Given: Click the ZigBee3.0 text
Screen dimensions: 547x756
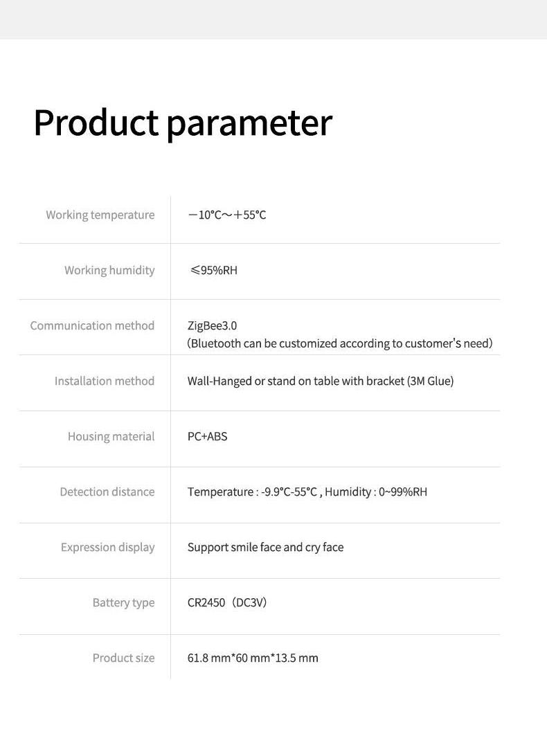Looking at the screenshot, I should click(x=212, y=325).
